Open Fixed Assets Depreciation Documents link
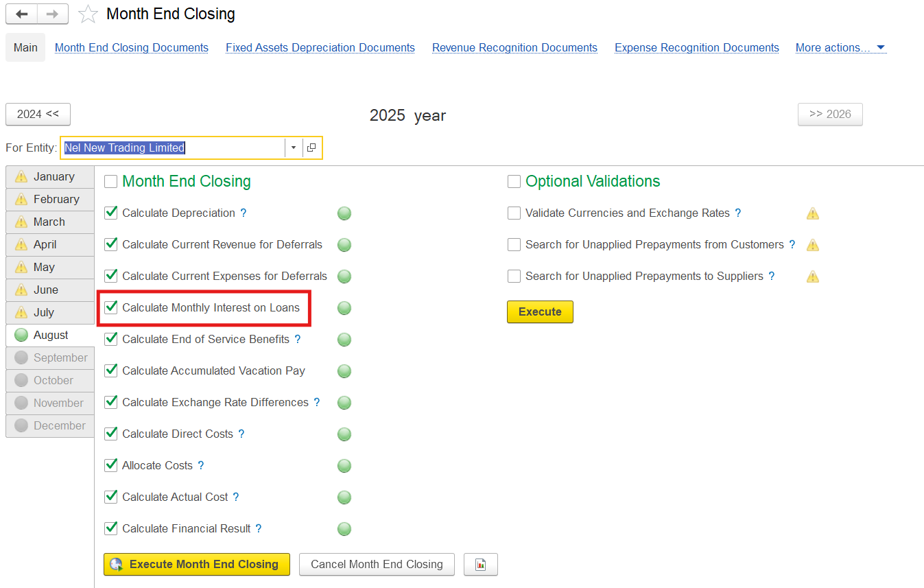This screenshot has height=588, width=924. pos(320,48)
